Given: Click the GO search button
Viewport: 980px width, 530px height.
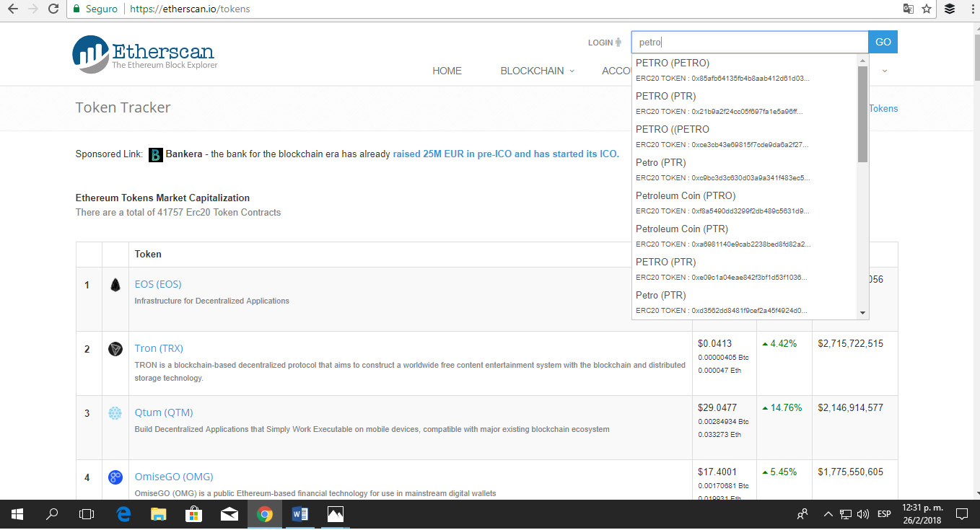Looking at the screenshot, I should pyautogui.click(x=883, y=42).
